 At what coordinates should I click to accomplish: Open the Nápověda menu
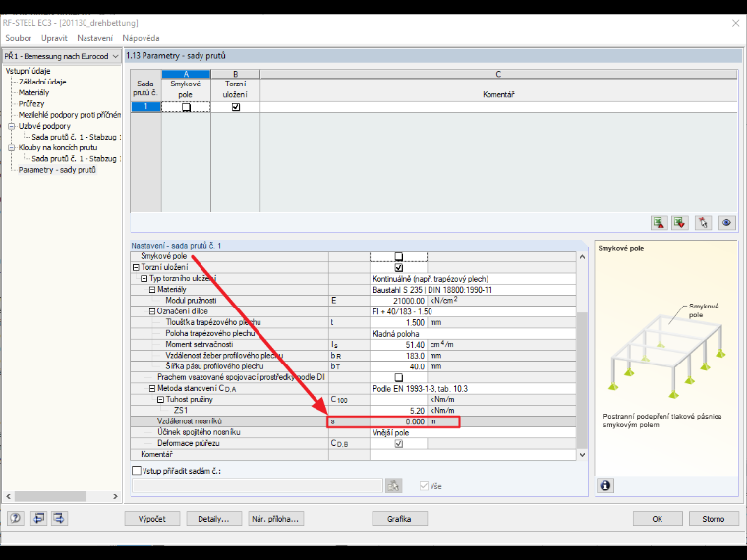click(141, 38)
